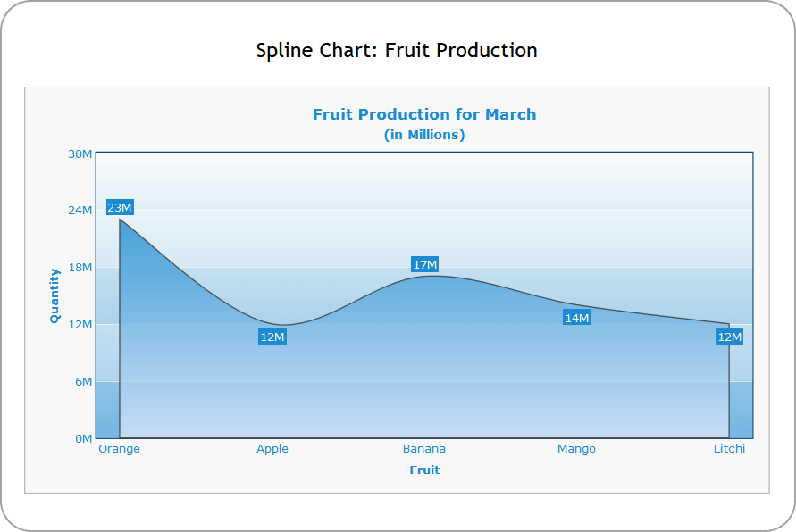Select the Banana x-axis label
Viewport: 796px width, 532px height.
pos(424,449)
